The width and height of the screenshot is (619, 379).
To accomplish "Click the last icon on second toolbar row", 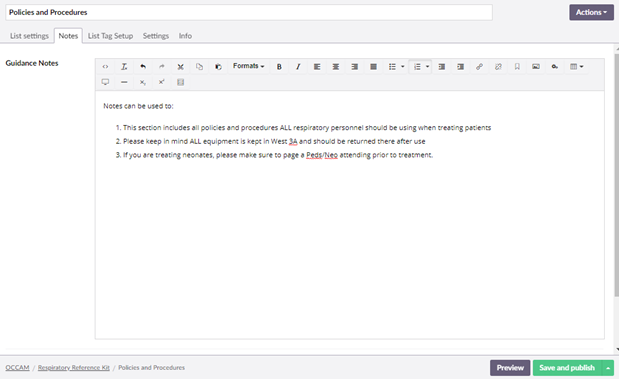I will (x=180, y=82).
